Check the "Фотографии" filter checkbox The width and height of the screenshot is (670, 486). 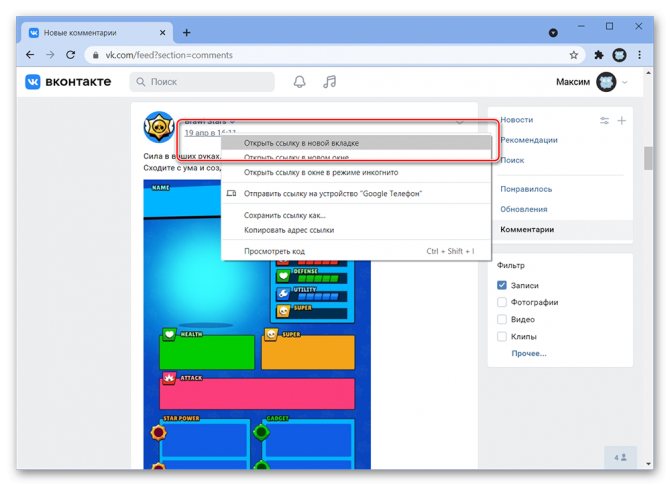click(502, 302)
